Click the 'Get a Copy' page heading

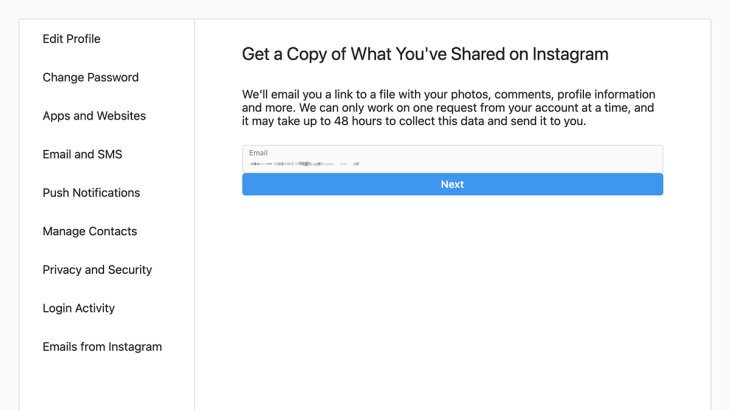[x=425, y=54]
